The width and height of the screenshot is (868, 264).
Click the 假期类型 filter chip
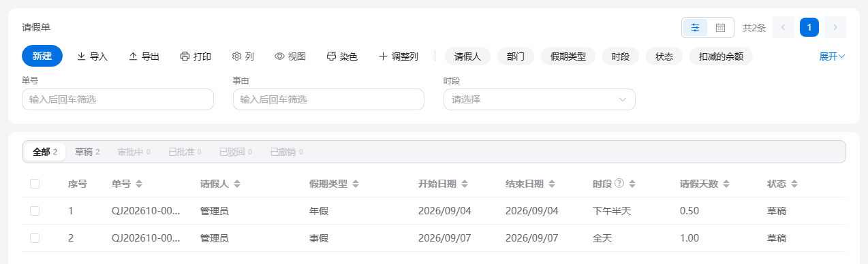pyautogui.click(x=568, y=56)
